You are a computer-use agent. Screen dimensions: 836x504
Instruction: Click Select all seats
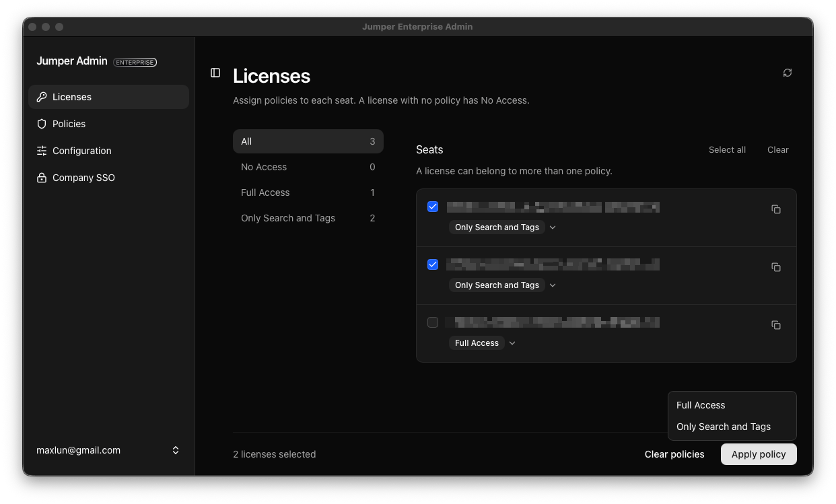click(727, 150)
